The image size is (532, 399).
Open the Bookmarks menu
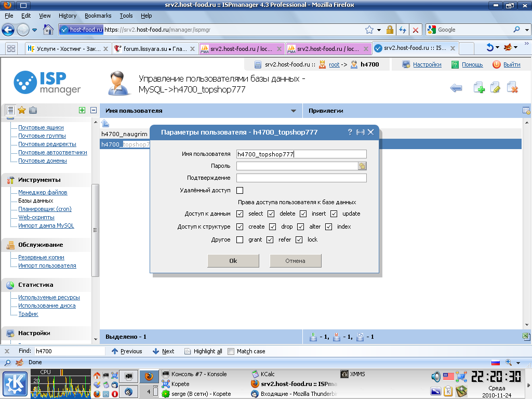pyautogui.click(x=98, y=16)
